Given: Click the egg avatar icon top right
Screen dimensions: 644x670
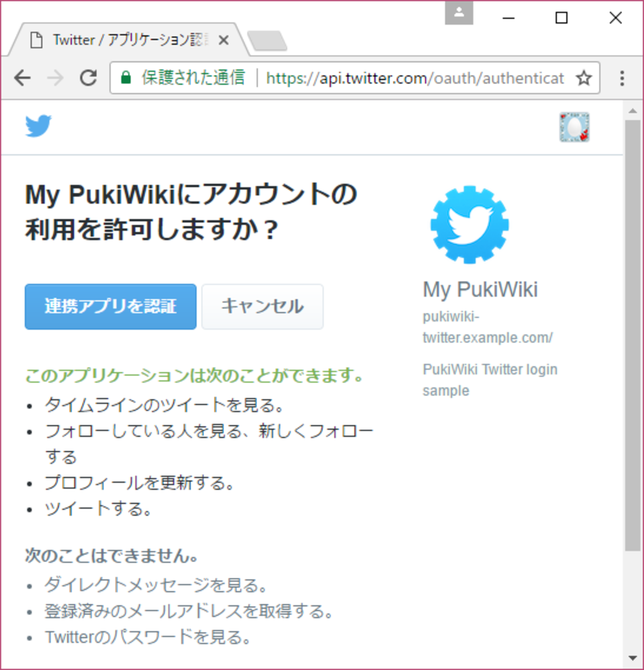Looking at the screenshot, I should coord(575,128).
